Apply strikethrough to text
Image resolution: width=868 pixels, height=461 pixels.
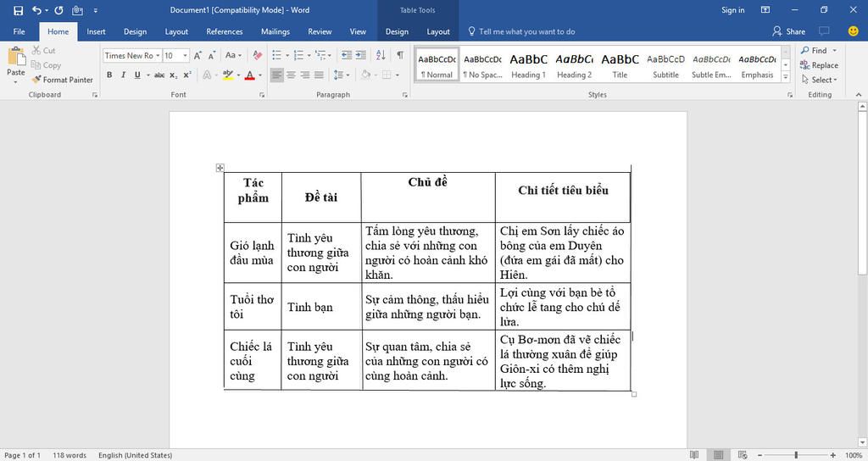(x=159, y=75)
